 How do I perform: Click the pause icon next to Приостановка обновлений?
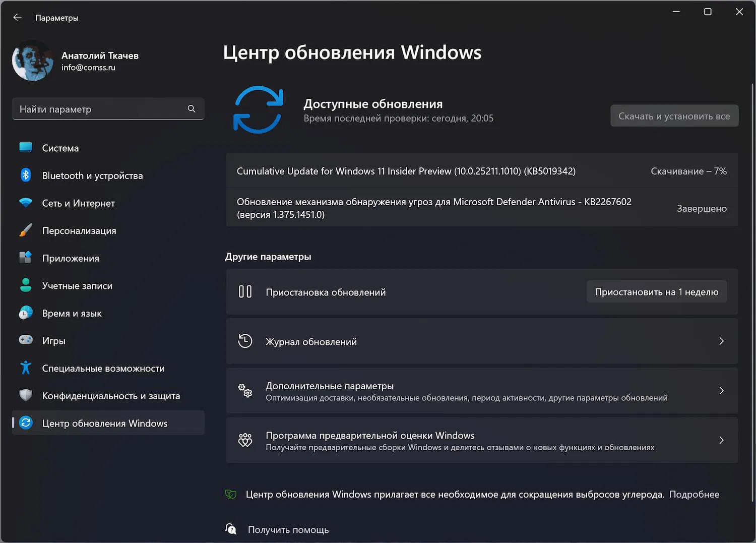pos(245,292)
